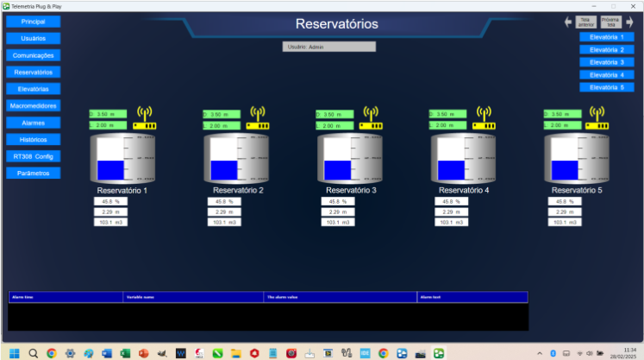Click the Usuário: Admin field

[329, 47]
